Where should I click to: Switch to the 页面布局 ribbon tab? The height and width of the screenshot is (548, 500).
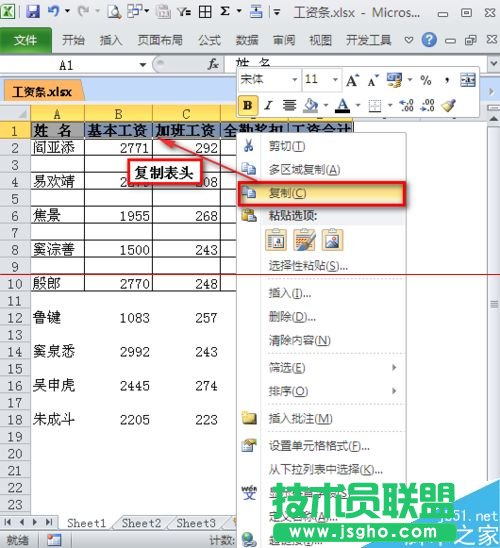(160, 40)
